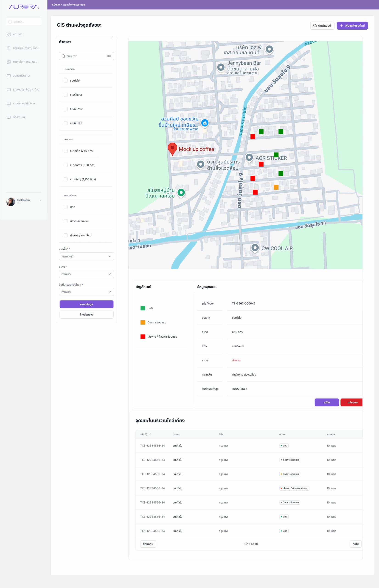Click the filter panel Search field

(86, 56)
